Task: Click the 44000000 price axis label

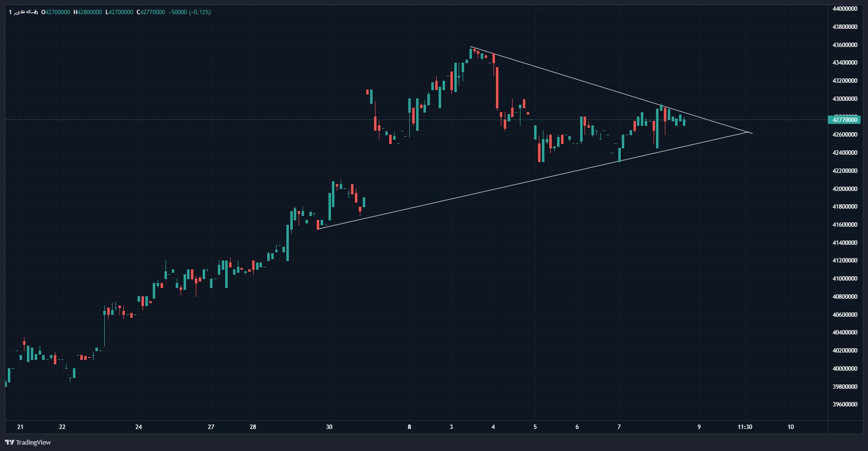Action: [845, 9]
